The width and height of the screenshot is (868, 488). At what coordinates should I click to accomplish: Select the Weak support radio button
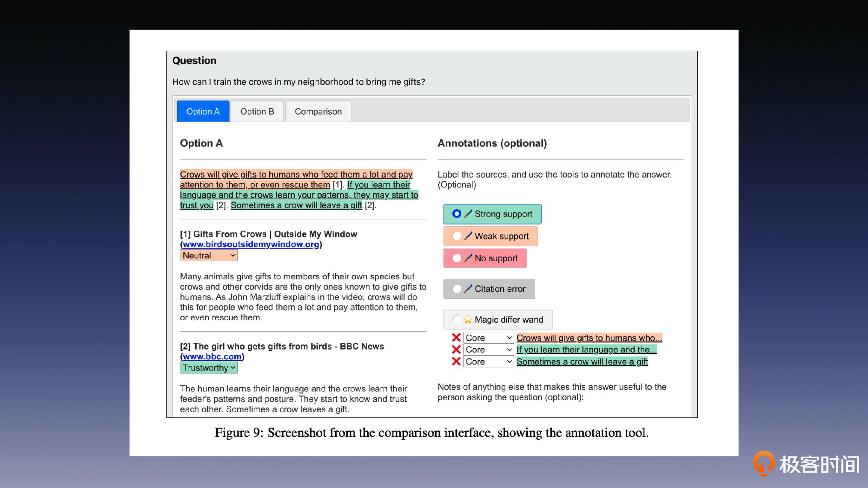[457, 236]
